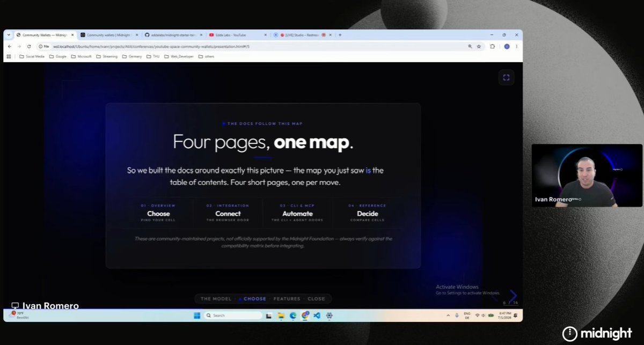Image resolution: width=644 pixels, height=345 pixels.
Task: Open File Explorer from the taskbar
Action: tap(281, 315)
